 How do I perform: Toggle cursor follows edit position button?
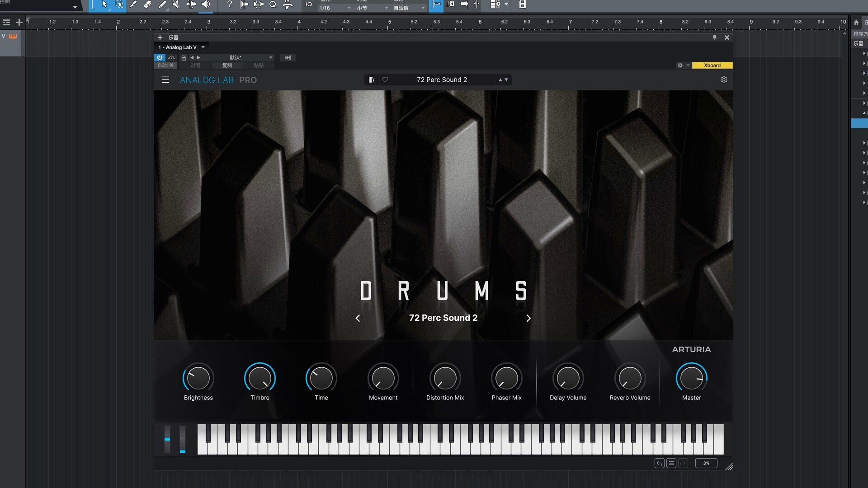[476, 5]
